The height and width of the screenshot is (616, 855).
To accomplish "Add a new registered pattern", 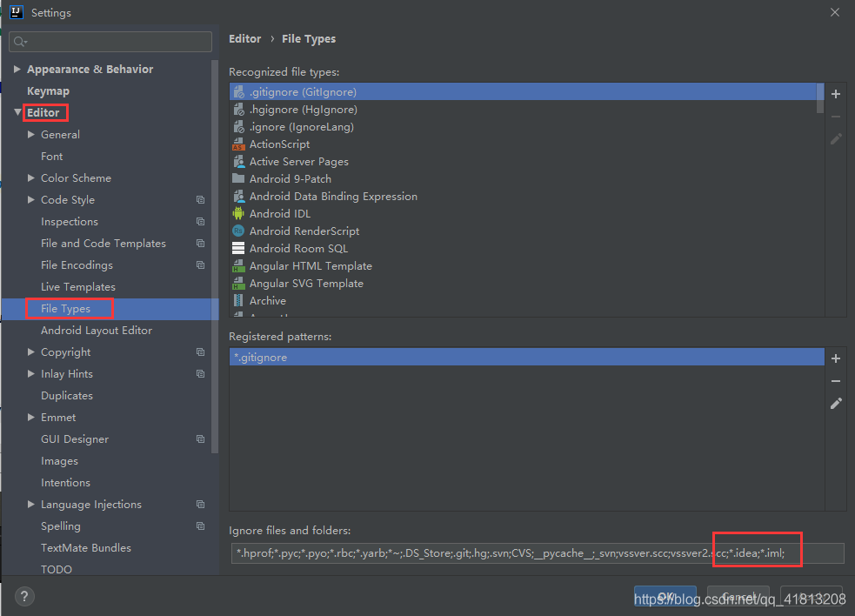I will click(835, 358).
